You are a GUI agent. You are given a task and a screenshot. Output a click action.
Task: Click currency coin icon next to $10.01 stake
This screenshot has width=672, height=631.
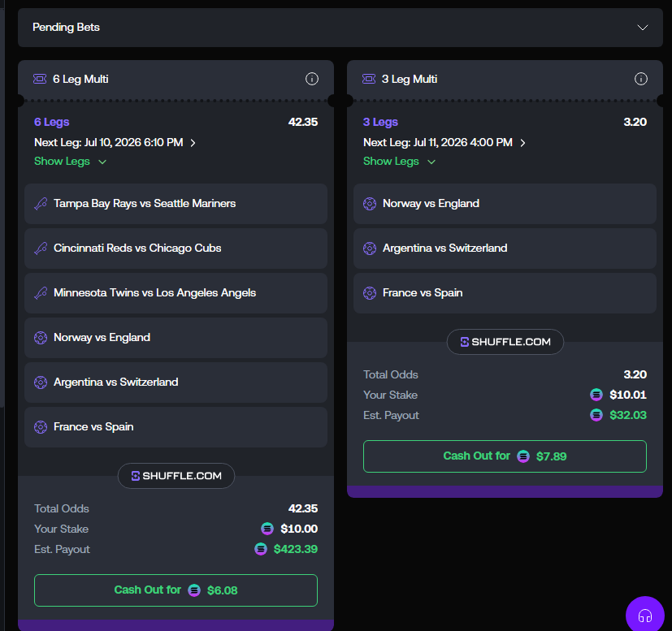596,395
